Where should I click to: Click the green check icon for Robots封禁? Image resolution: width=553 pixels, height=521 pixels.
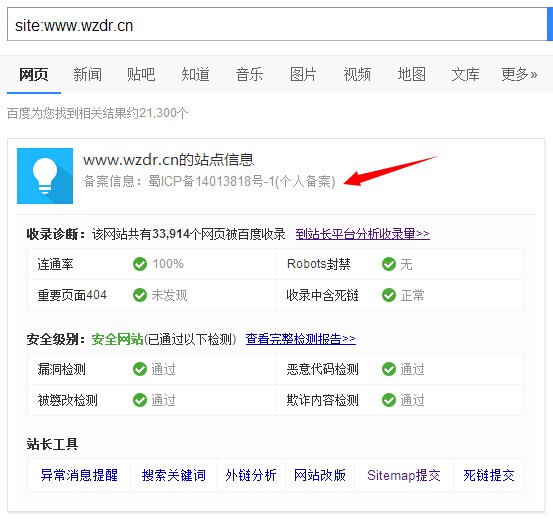tap(389, 264)
